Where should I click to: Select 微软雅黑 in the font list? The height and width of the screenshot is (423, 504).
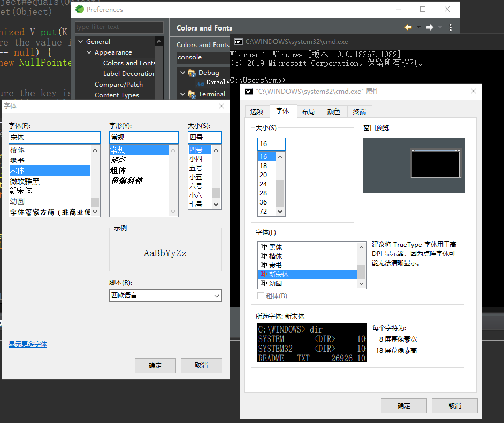25,182
